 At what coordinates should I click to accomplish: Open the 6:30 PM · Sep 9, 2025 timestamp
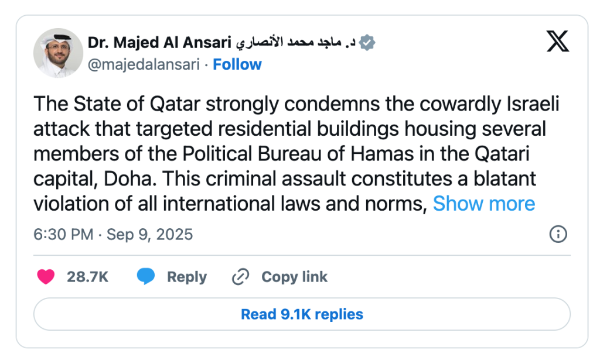tap(113, 235)
